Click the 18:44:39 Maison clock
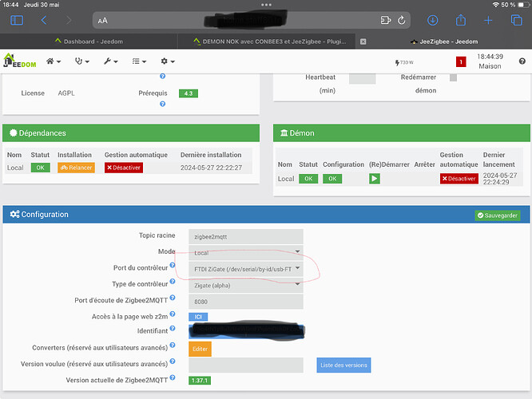532x399 pixels. point(490,61)
